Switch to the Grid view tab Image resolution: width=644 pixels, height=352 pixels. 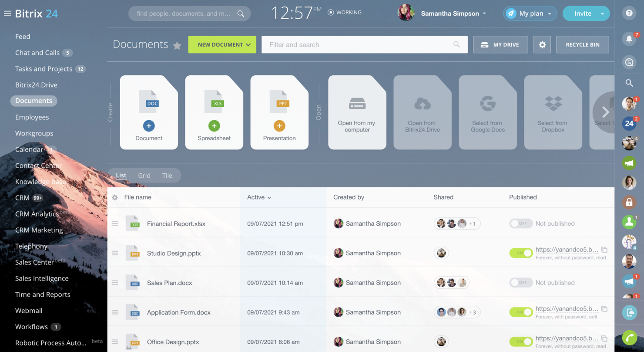click(144, 175)
